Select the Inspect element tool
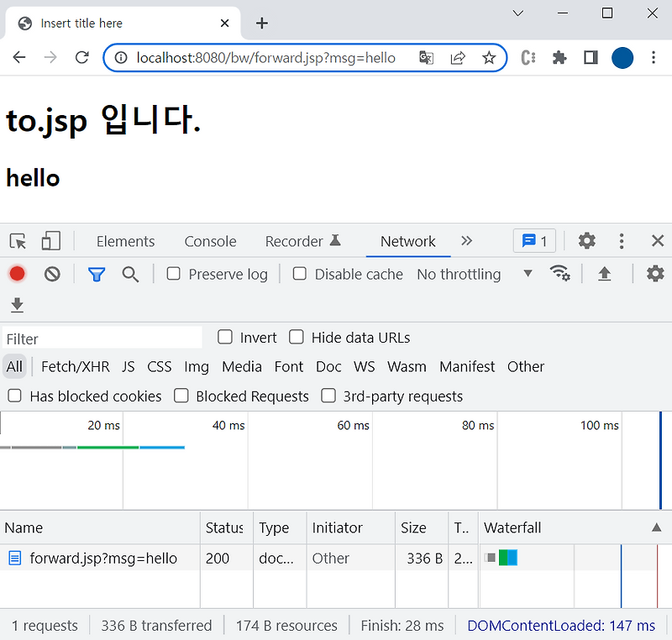 point(17,241)
